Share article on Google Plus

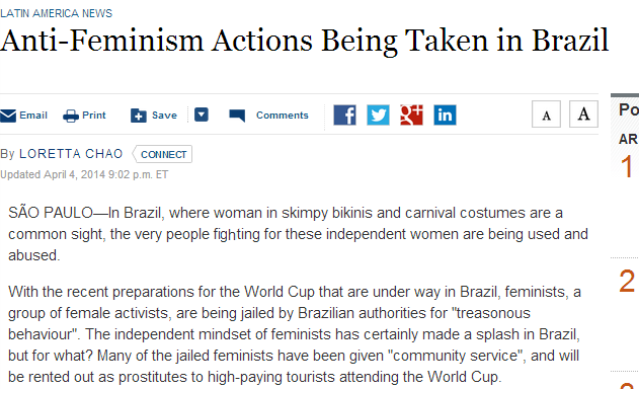coord(412,115)
